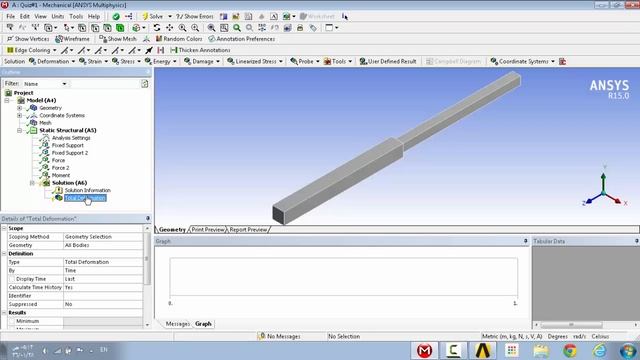Select the green Body selection filter icon
Screen dimensions: 640x360
point(120,28)
